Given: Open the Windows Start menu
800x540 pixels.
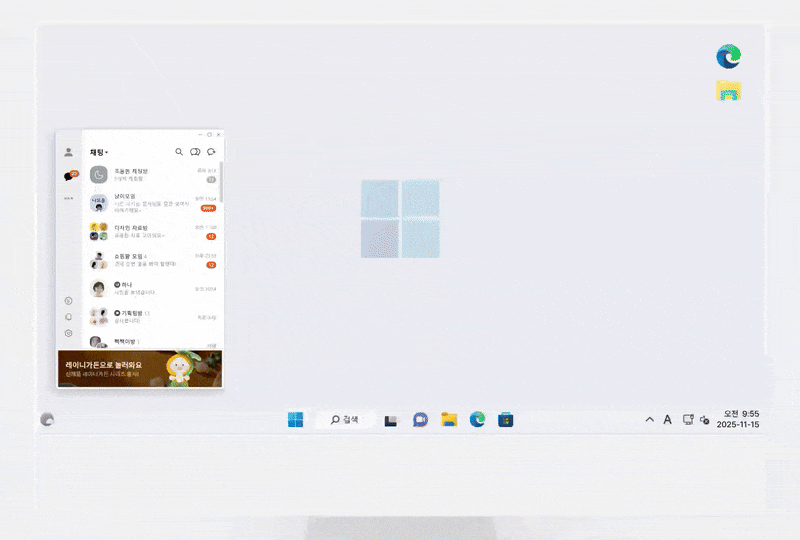Looking at the screenshot, I should click(296, 420).
